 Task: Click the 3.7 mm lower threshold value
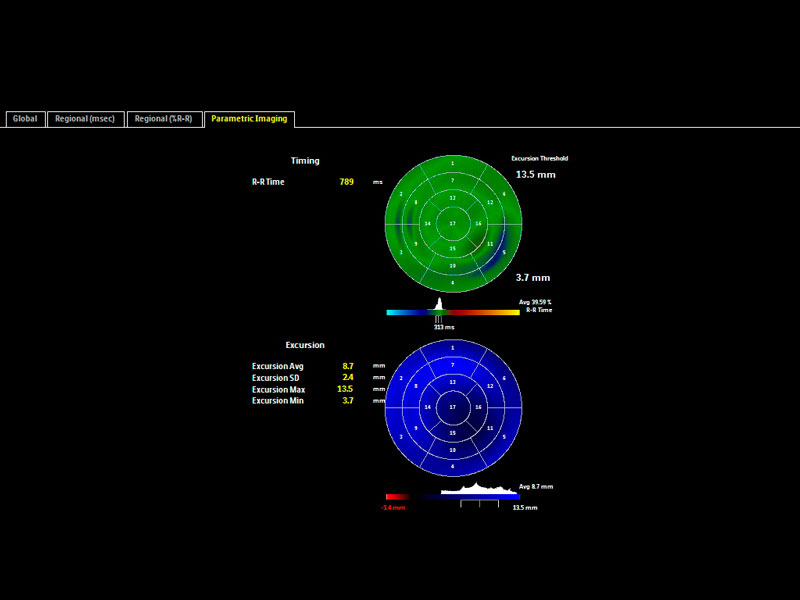533,278
